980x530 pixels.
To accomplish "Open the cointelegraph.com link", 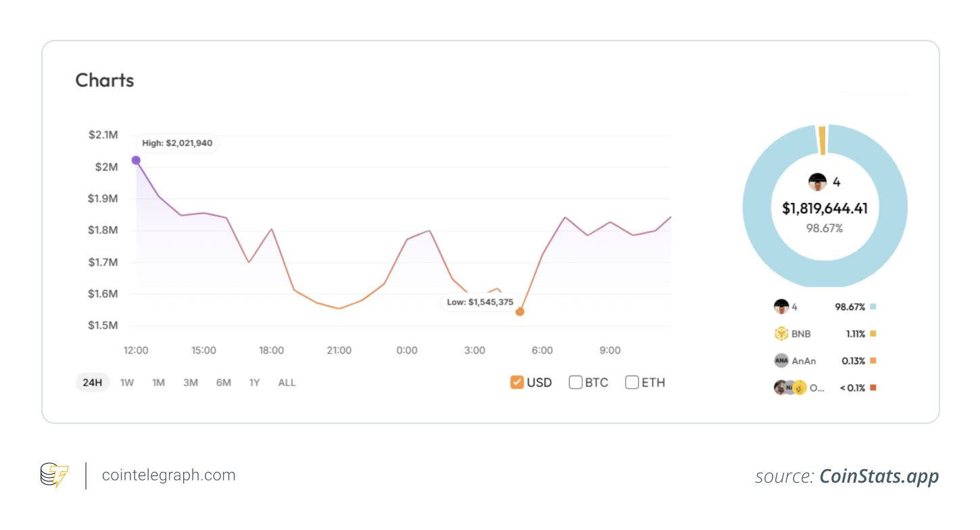I will pyautogui.click(x=168, y=475).
